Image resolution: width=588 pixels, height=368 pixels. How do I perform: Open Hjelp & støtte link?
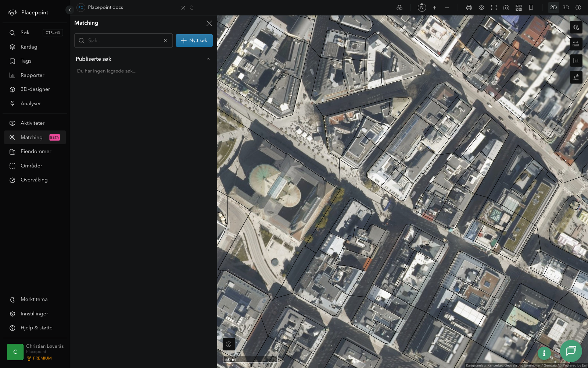(36, 328)
